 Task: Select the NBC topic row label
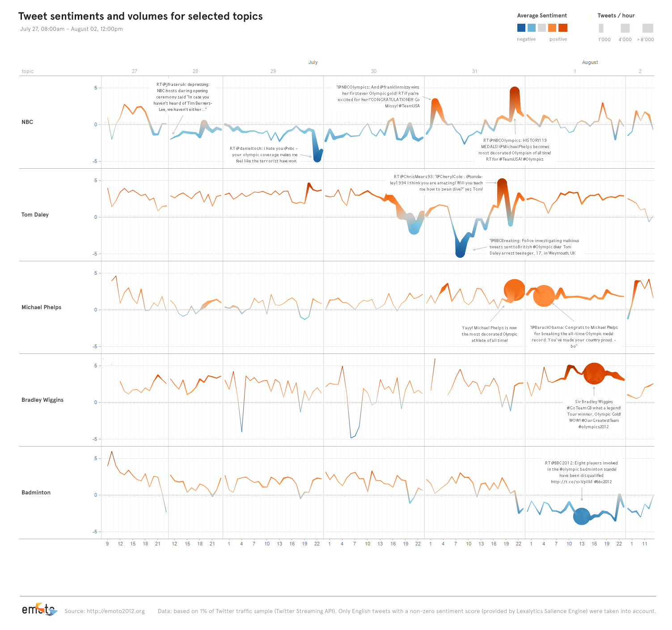[27, 122]
